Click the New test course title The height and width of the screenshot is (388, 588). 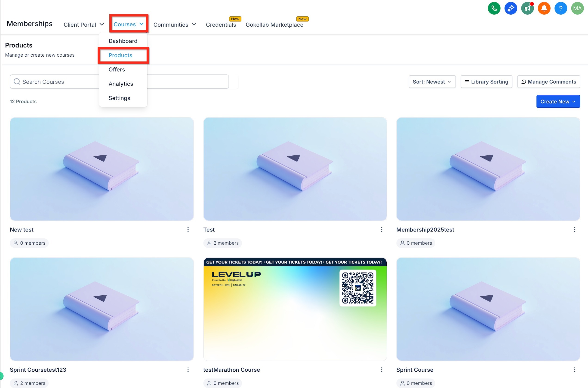[x=22, y=230]
